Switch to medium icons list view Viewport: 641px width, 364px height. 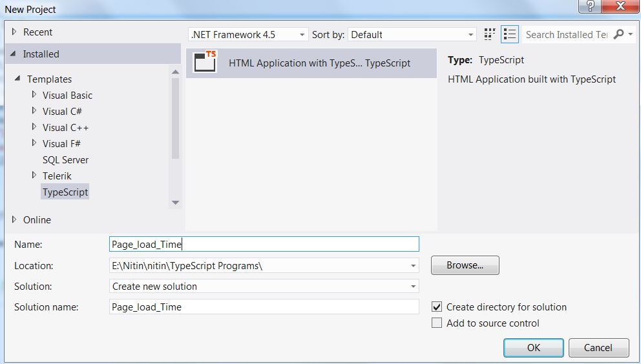coord(509,34)
